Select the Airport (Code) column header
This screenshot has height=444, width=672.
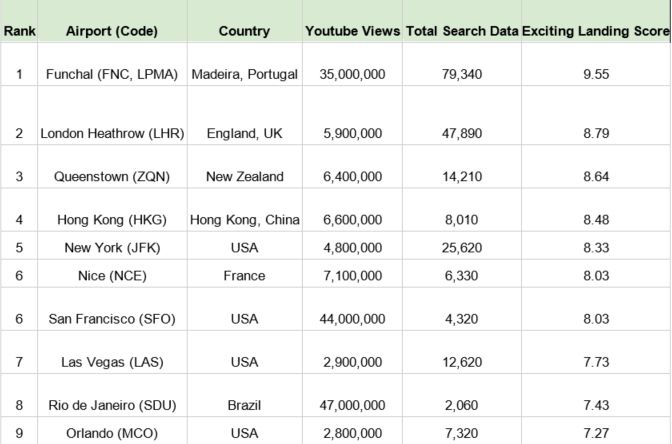110,31
